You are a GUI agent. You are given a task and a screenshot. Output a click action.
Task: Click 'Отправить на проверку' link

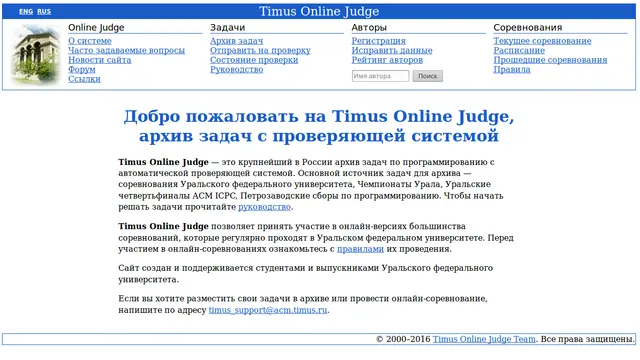pyautogui.click(x=260, y=50)
